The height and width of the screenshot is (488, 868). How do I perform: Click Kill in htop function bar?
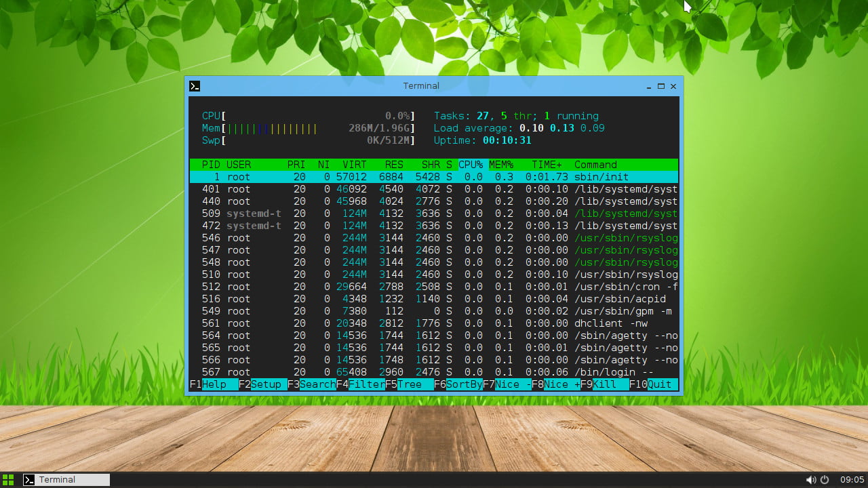click(604, 384)
